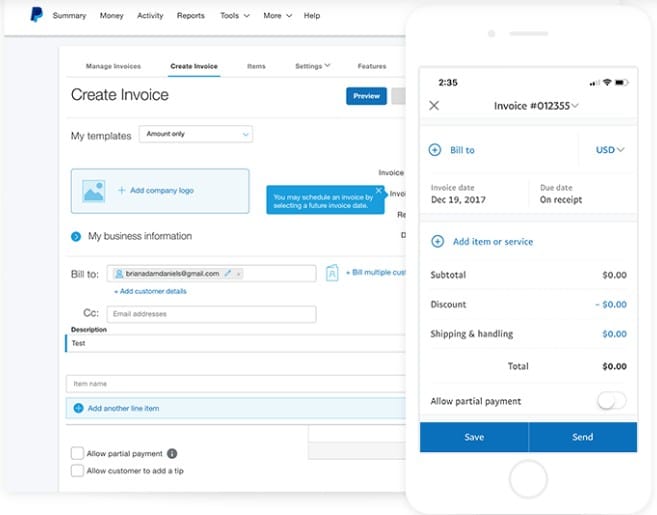Click the Bill to plus icon on phone
Screen dimensions: 657x515
435,150
